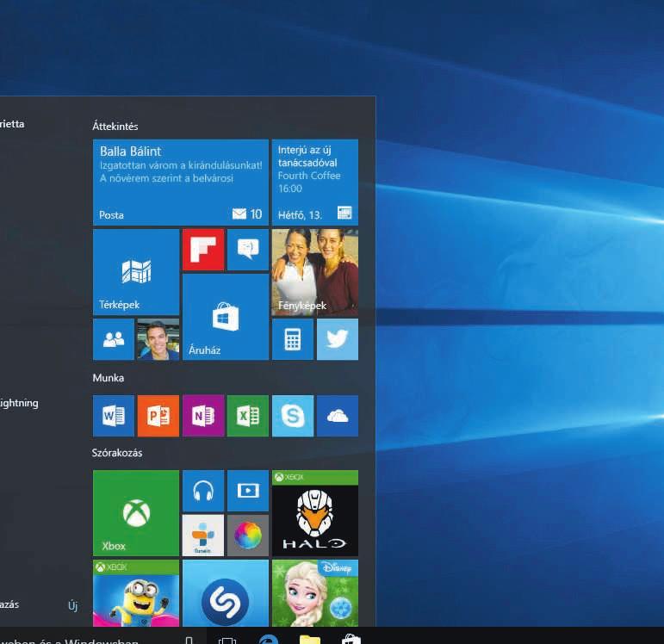The height and width of the screenshot is (644, 664).
Task: Open the speech bubble feedback tile
Action: [248, 250]
